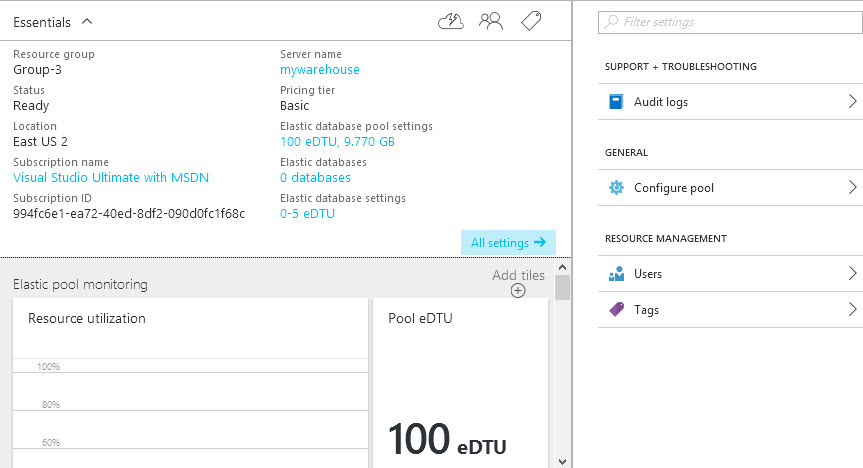Screen dimensions: 863x468
Task: Expand the Configure pool chevron
Action: pos(852,188)
